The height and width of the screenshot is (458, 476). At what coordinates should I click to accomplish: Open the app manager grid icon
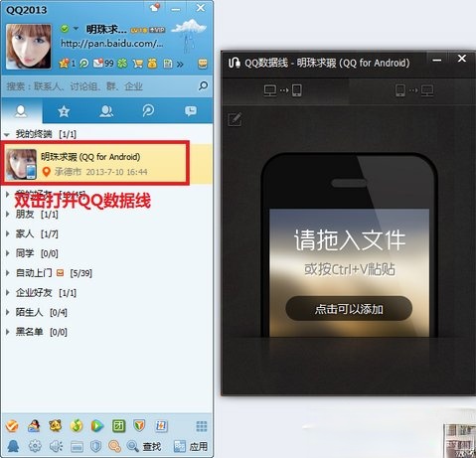tap(202, 426)
